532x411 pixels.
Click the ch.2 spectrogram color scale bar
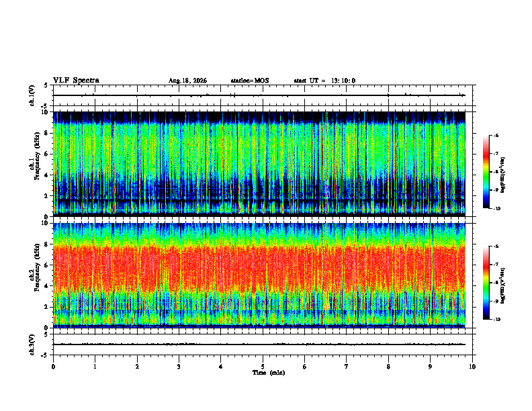486,283
